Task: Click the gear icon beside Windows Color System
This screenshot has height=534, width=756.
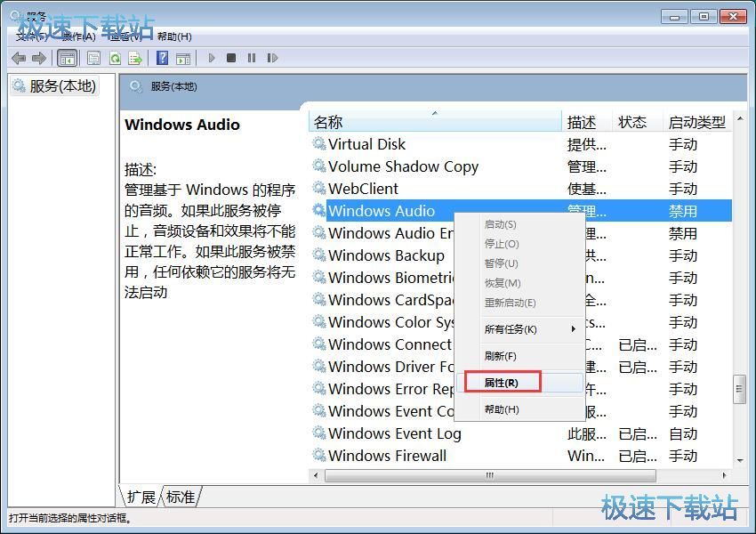Action: tap(319, 322)
